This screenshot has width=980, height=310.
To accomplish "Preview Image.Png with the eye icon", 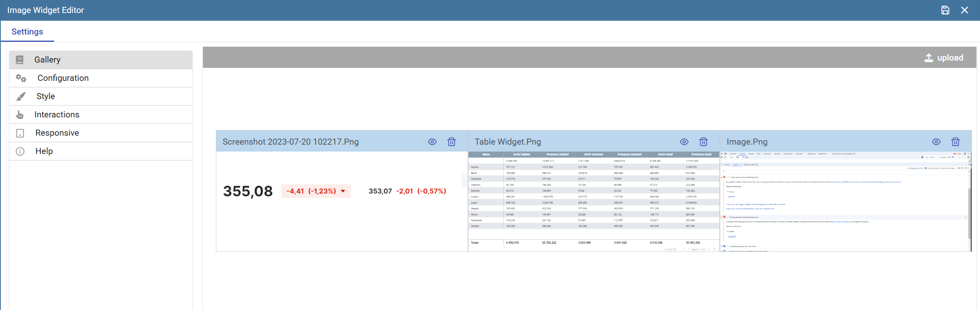I will pyautogui.click(x=936, y=142).
